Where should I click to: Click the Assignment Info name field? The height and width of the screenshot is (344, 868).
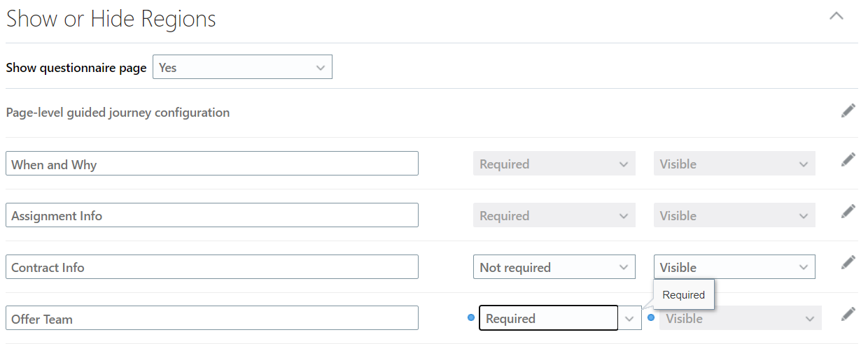click(x=211, y=215)
